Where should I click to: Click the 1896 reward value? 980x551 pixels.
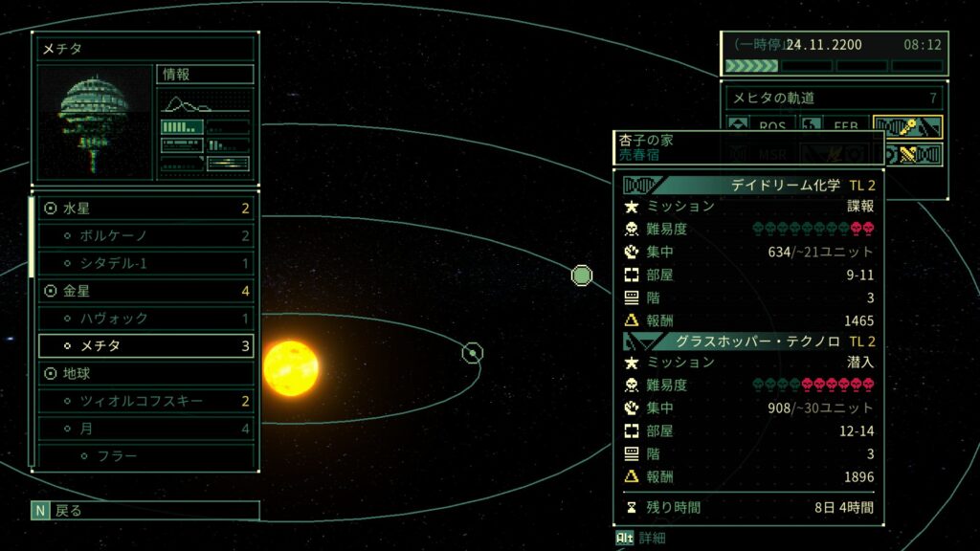(x=858, y=477)
